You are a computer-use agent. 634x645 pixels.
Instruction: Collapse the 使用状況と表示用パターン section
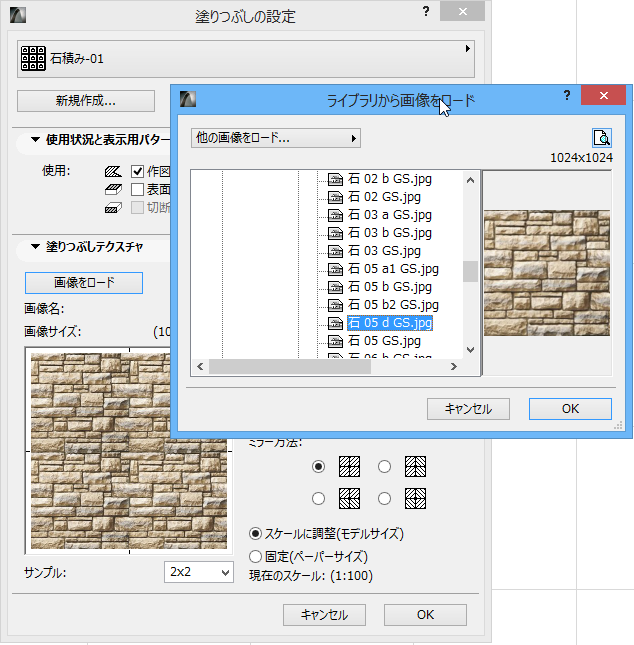[x=35, y=140]
